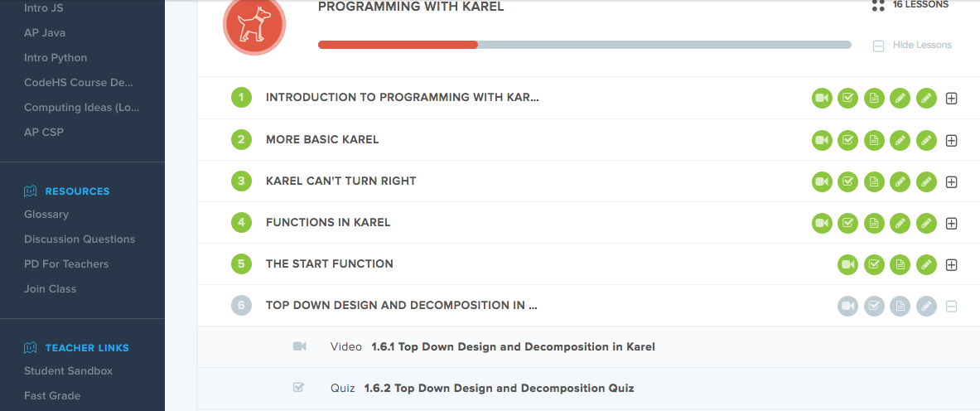This screenshot has height=411, width=980.
Task: Open the Glossary resource link
Action: tap(46, 215)
